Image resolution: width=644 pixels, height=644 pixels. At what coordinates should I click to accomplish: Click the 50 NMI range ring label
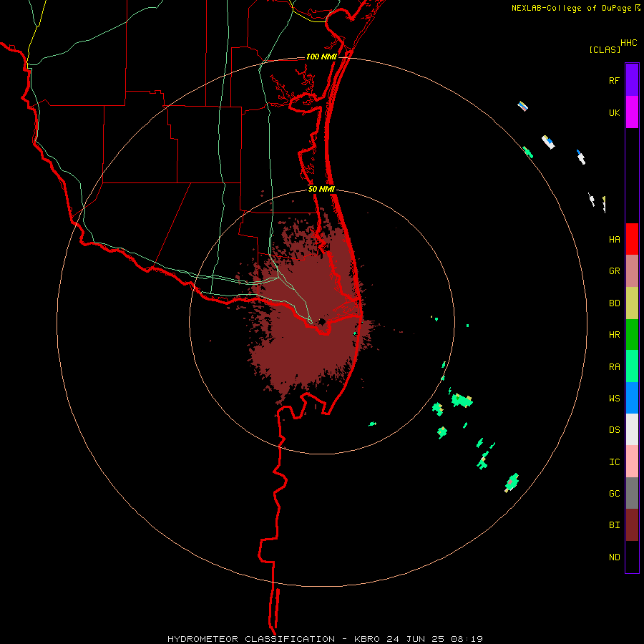pos(321,189)
